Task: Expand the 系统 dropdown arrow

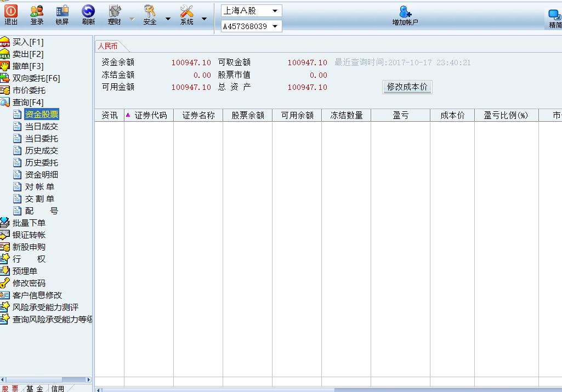Action: (205, 19)
